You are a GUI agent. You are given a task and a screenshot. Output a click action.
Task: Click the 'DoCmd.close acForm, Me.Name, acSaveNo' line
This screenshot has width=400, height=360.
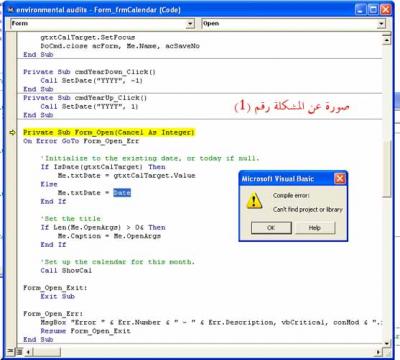(x=120, y=46)
